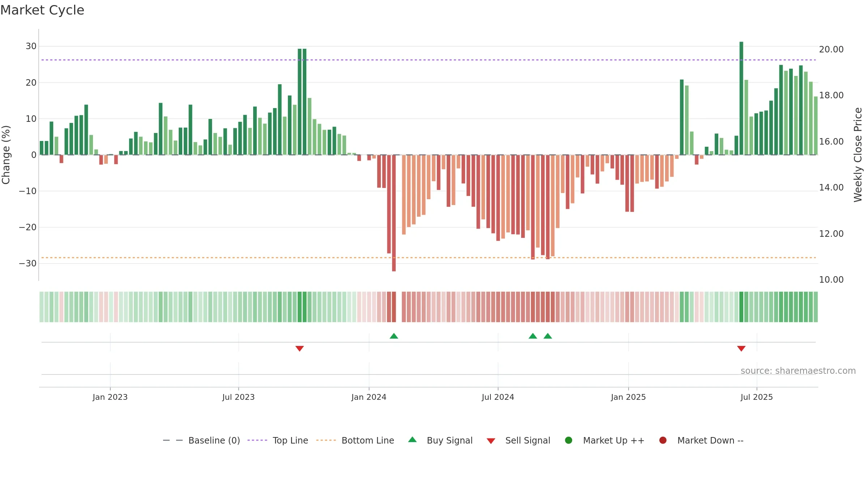Click the −30 change axis tick
The height and width of the screenshot is (488, 868).
coord(28,263)
